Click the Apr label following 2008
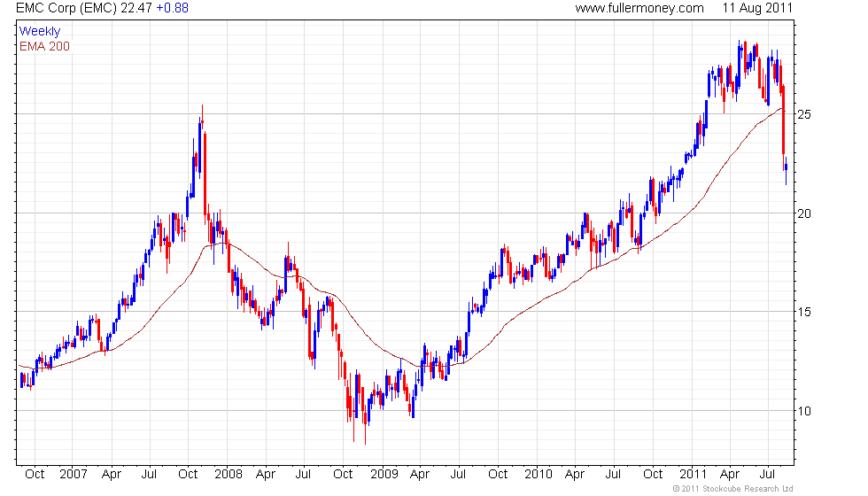Image resolution: width=868 pixels, height=496 pixels. pyautogui.click(x=265, y=475)
